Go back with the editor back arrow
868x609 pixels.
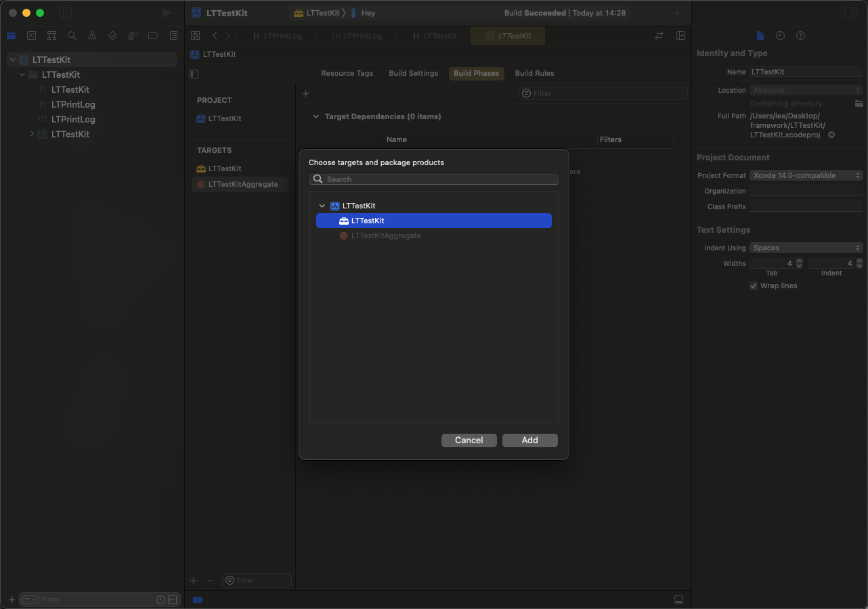pyautogui.click(x=215, y=36)
